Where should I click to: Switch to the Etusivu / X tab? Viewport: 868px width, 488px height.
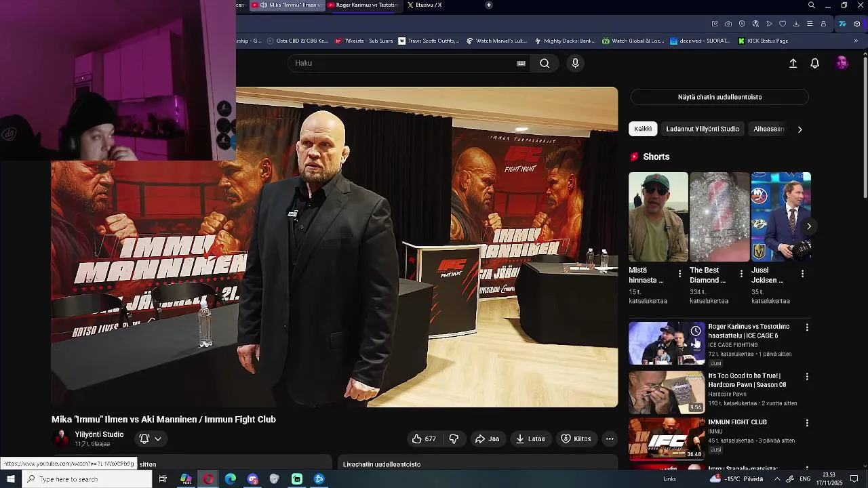[425, 5]
